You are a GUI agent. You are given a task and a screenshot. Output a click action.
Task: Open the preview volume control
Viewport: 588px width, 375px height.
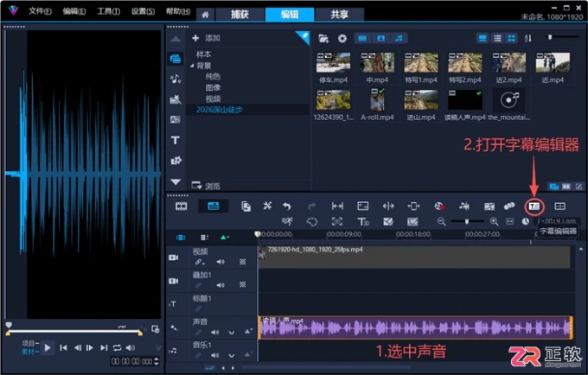(x=131, y=348)
